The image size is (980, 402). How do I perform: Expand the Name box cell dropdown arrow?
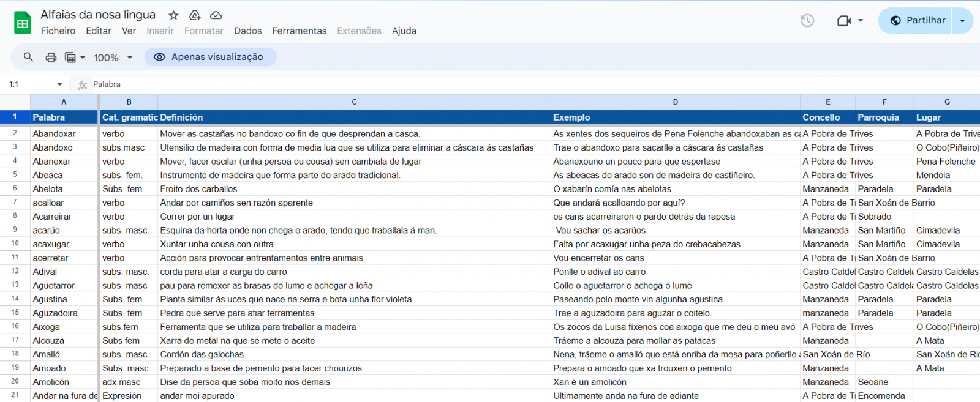[59, 84]
